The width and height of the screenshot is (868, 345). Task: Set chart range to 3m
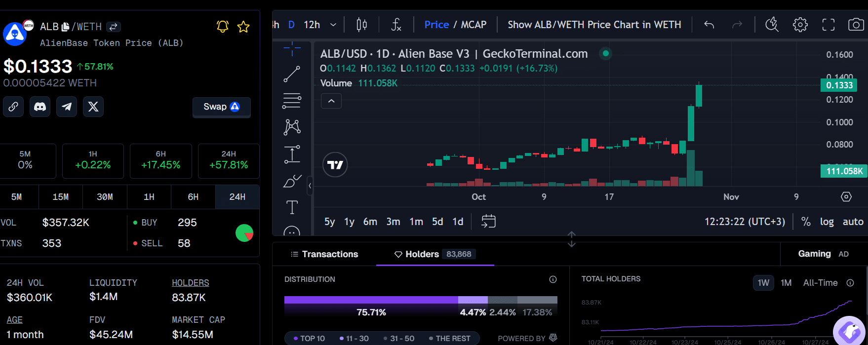coord(394,222)
